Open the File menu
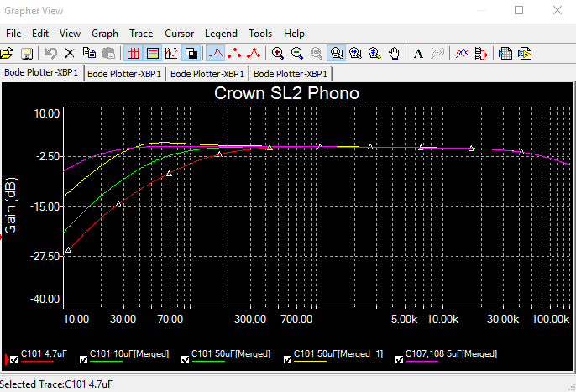576x392 pixels. click(13, 34)
